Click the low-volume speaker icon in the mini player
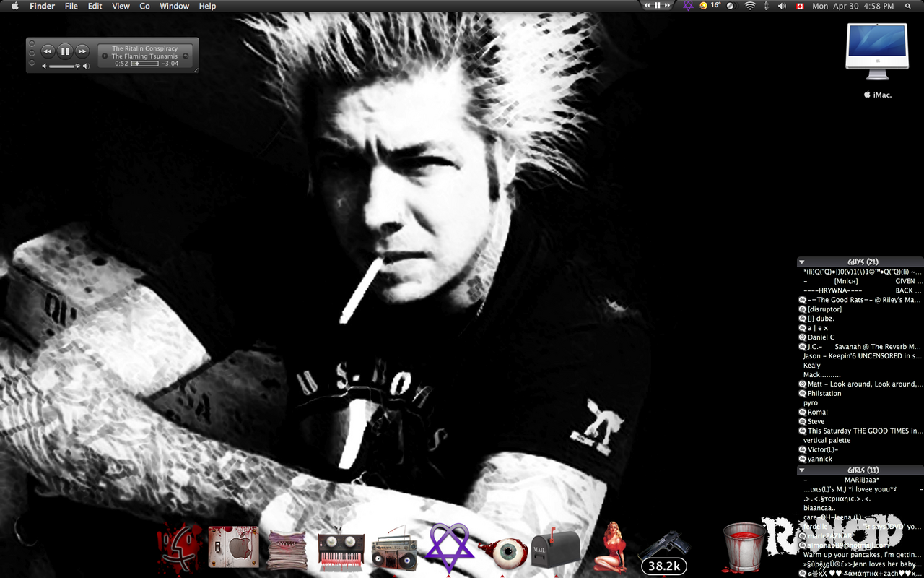The width and height of the screenshot is (924, 578). pos(44,66)
